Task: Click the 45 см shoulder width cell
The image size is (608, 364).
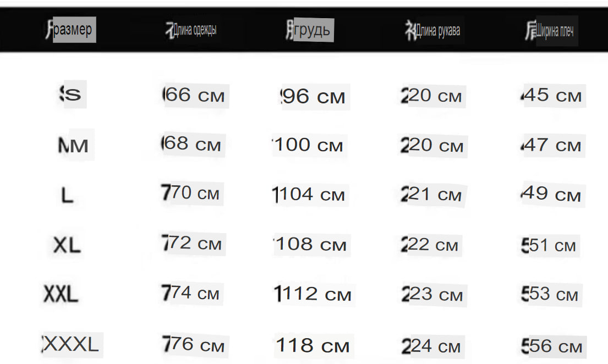Action: 551,95
